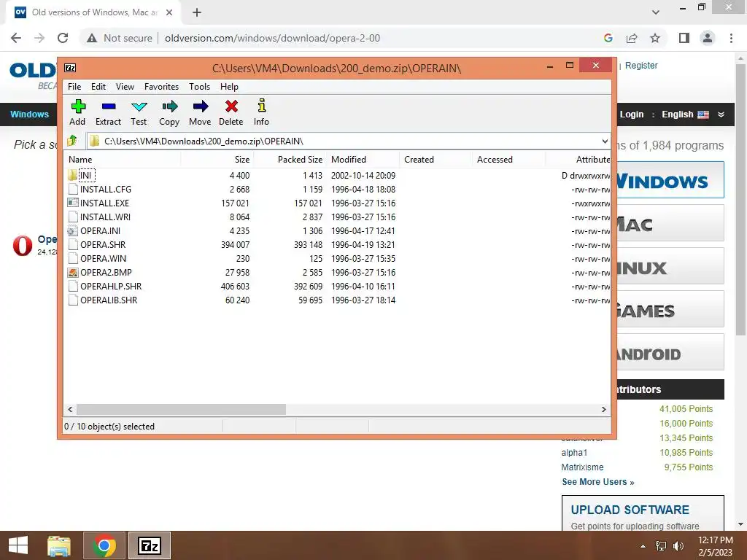This screenshot has height=560, width=747.
Task: Select the INSTALL.CFG file row
Action: click(337, 189)
